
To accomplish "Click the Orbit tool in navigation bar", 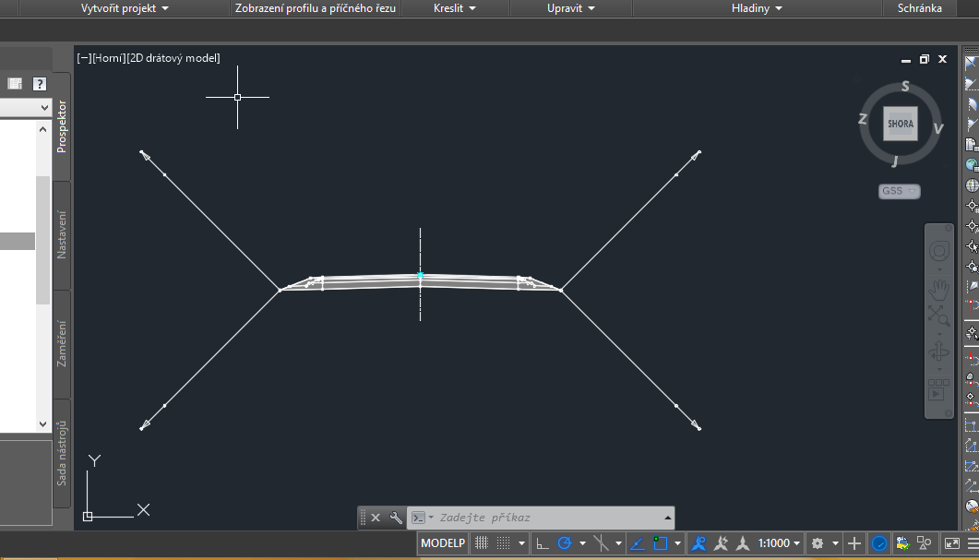I will click(939, 351).
